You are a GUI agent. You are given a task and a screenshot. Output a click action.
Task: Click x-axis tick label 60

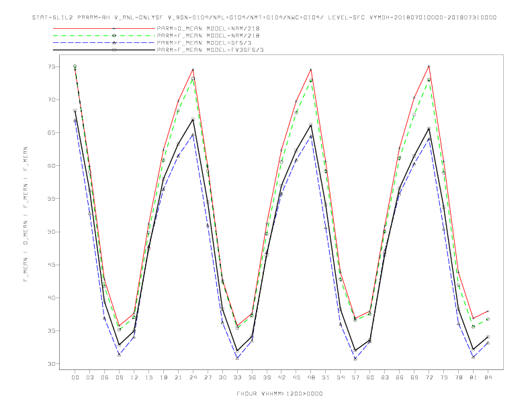[x=370, y=377]
